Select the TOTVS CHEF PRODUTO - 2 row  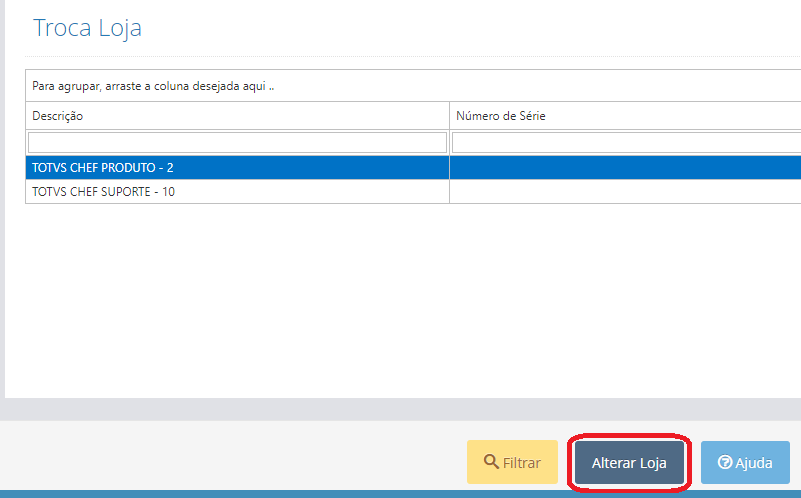pos(413,168)
